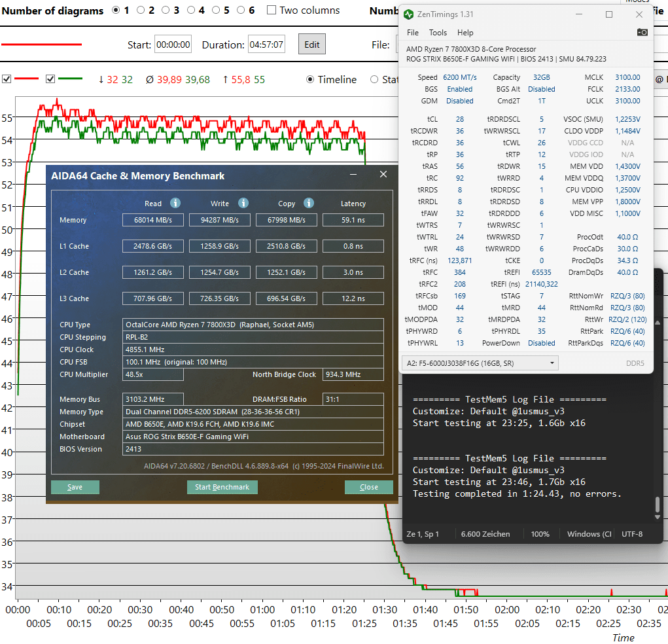Click L3 Cache Latency 12.2 ns
Viewport: 668px width, 644px height.
pos(353,298)
